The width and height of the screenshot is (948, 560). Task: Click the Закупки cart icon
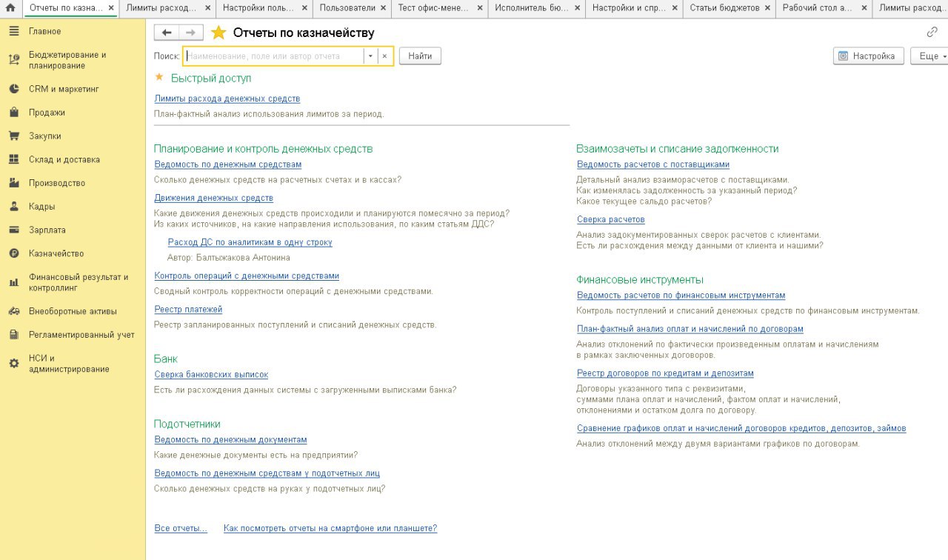pos(13,136)
